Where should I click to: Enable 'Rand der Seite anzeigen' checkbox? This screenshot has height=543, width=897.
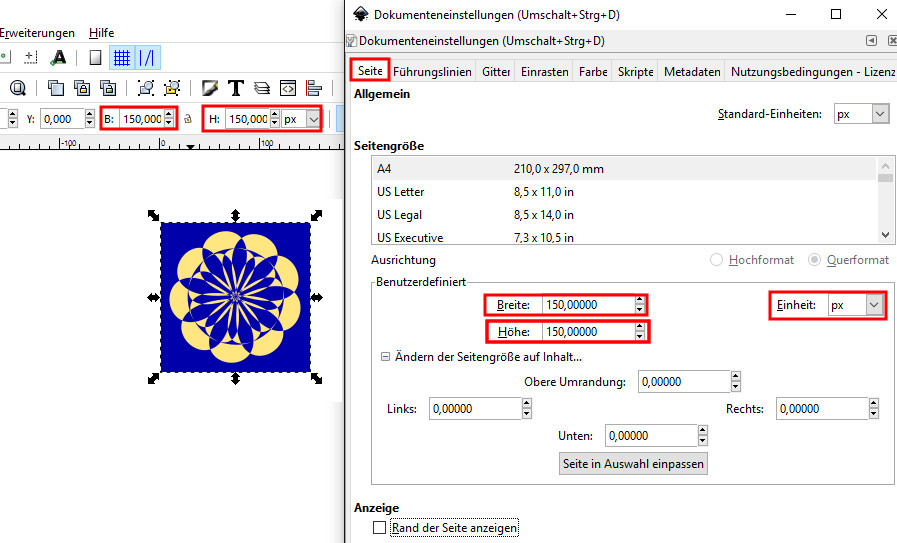click(379, 527)
